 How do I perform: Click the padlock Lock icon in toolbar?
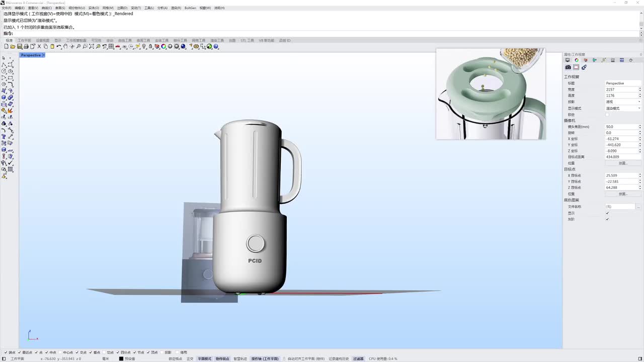[150, 46]
